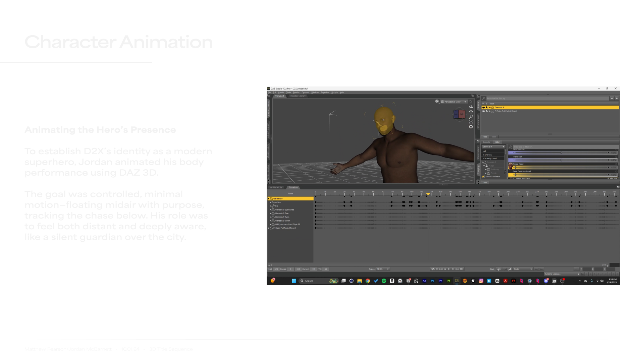The height and width of the screenshot is (362, 644).
Task: Open the Types TRGA dropdown
Action: [382, 269]
